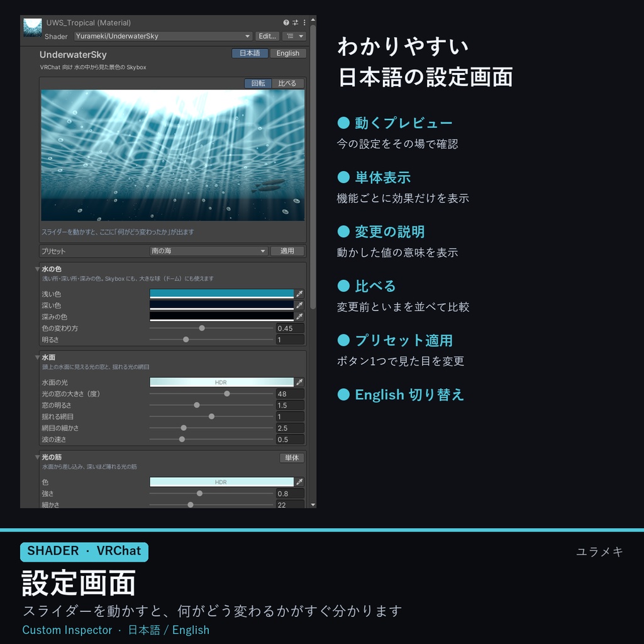Image resolution: width=644 pixels, height=644 pixels.
Task: Click the 明るさ value field
Action: click(290, 340)
